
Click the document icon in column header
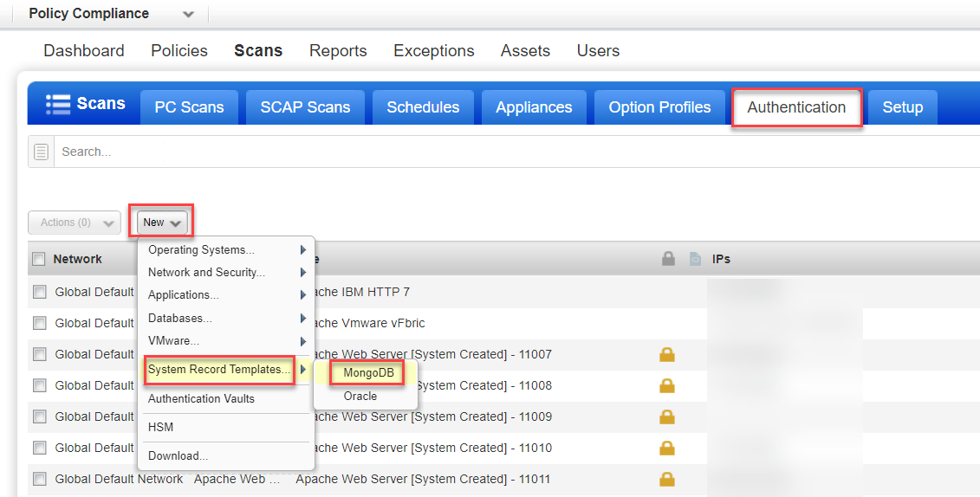[x=695, y=259]
